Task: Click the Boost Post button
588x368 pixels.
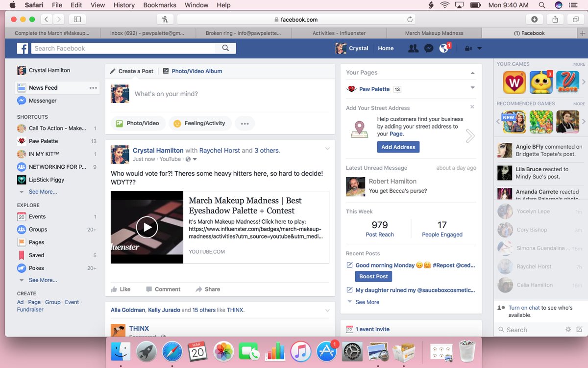Action: [x=373, y=276]
